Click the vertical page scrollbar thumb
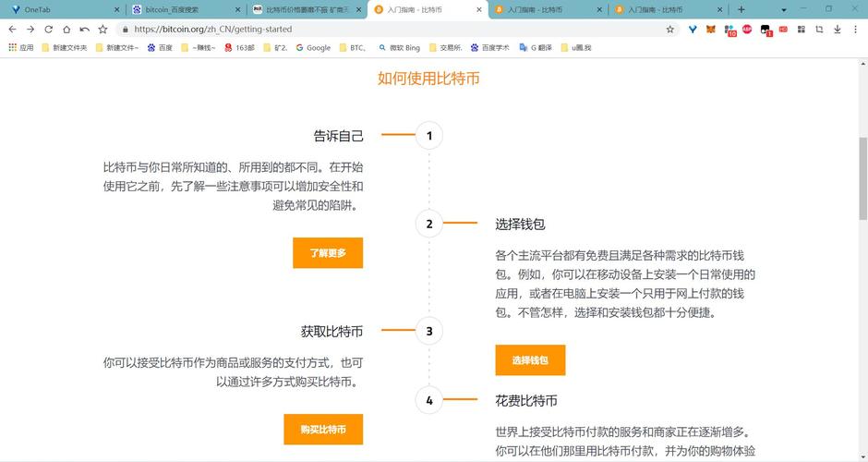Viewport: 868px width, 462px height. coord(862,178)
